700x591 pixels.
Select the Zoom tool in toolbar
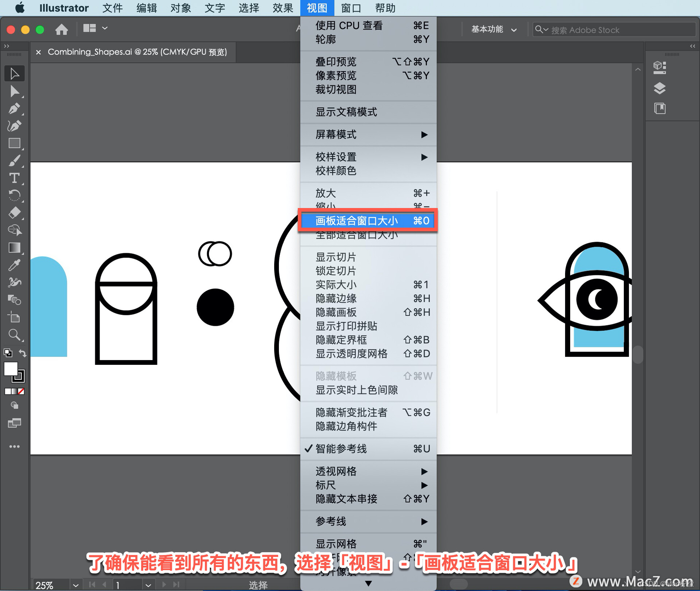[x=14, y=335]
